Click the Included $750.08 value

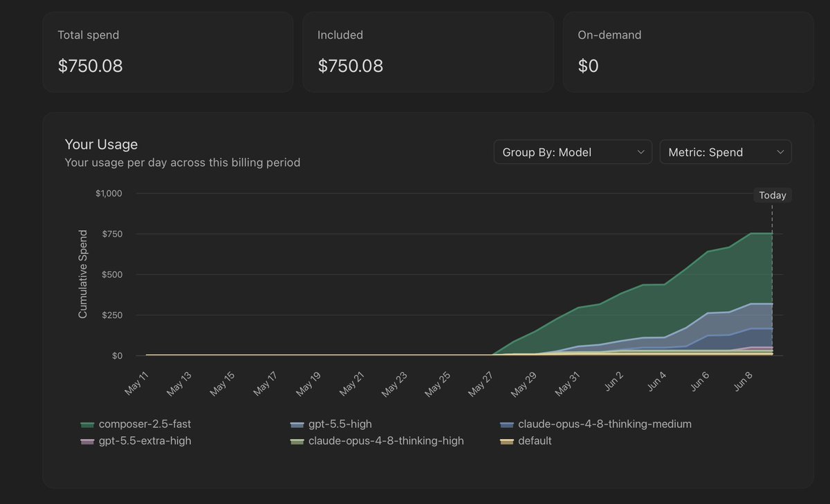pos(350,66)
